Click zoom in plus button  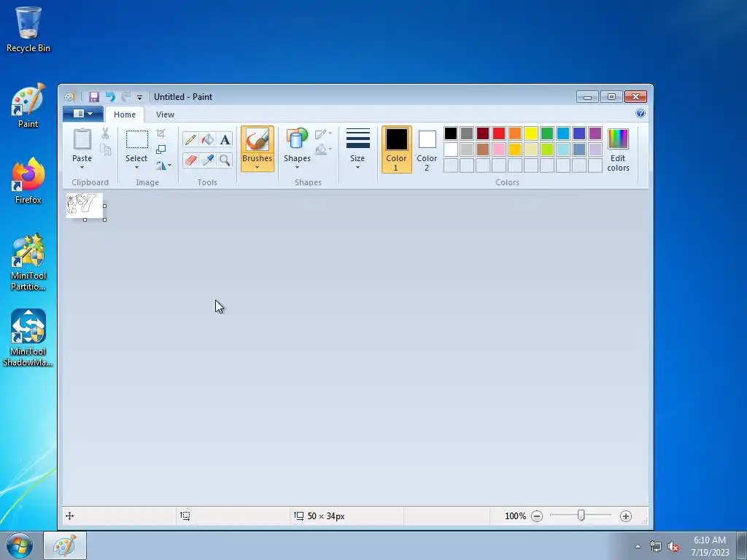pyautogui.click(x=626, y=516)
